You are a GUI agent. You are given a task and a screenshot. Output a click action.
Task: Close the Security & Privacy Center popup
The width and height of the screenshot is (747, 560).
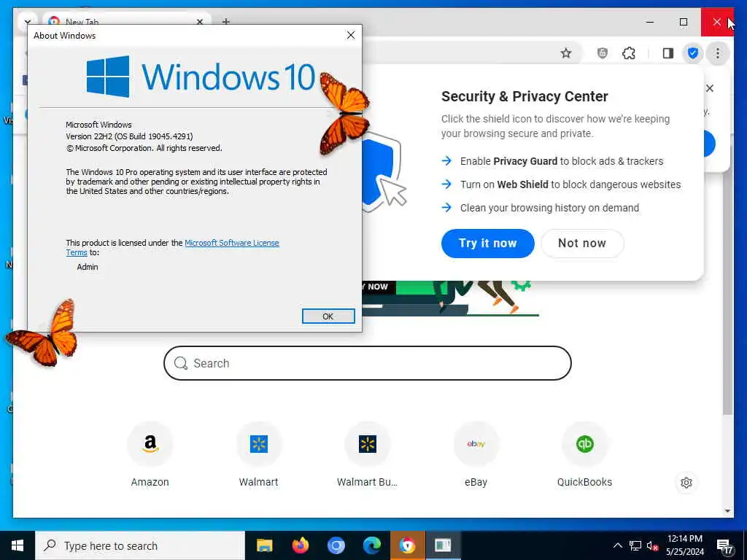pos(709,88)
